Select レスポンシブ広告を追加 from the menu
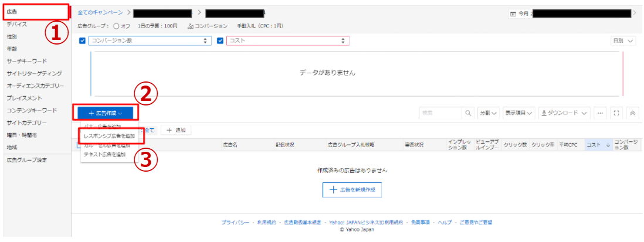644x242 pixels. click(x=109, y=136)
